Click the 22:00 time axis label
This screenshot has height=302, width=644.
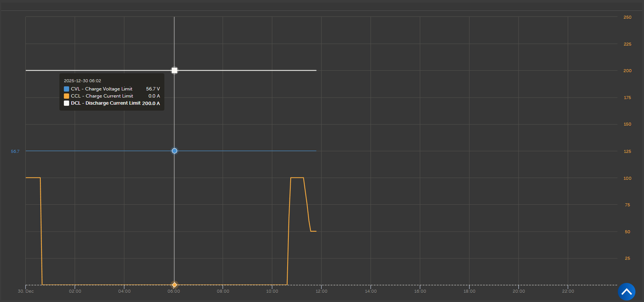pos(568,291)
